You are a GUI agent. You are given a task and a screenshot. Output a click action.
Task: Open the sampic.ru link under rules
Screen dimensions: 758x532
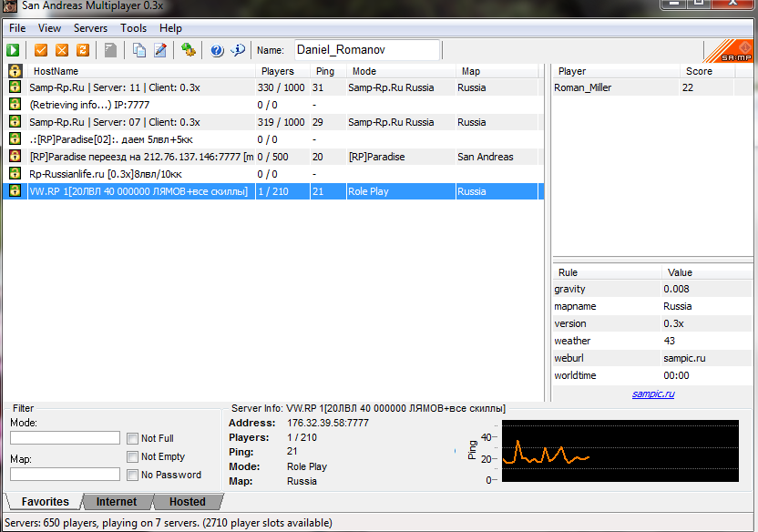point(653,394)
